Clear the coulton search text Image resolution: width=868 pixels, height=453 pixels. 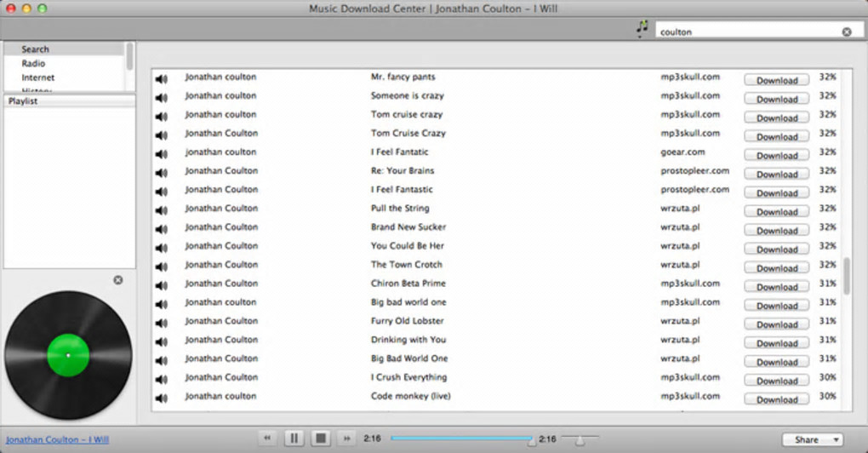(x=847, y=32)
